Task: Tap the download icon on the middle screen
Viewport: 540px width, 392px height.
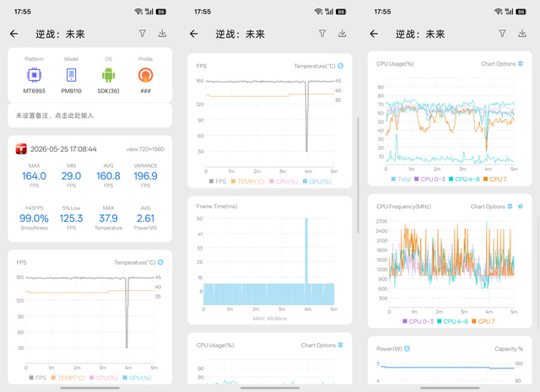Action: point(343,34)
